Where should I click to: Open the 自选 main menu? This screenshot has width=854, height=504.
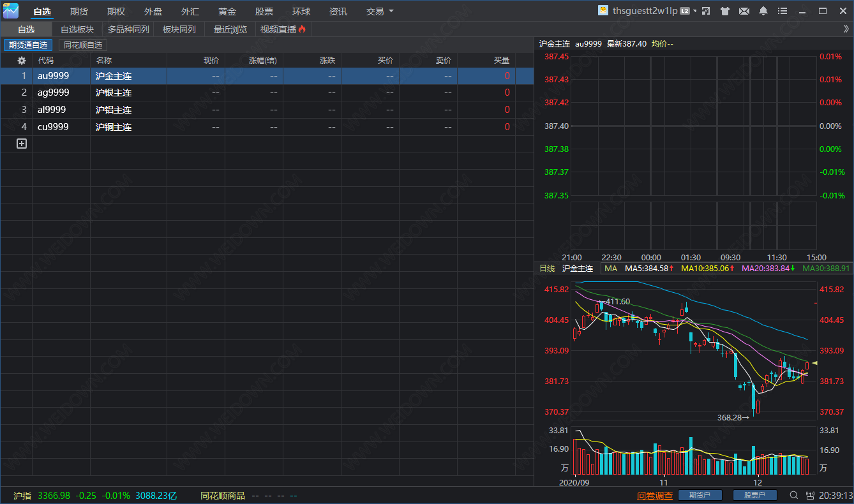pos(42,11)
